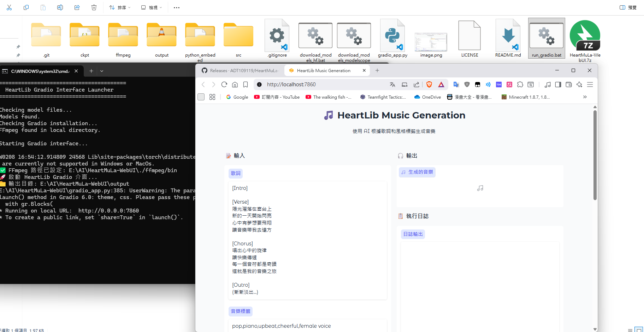
Task: Click the Paste icon in Explorer toolbar
Action: tap(43, 7)
